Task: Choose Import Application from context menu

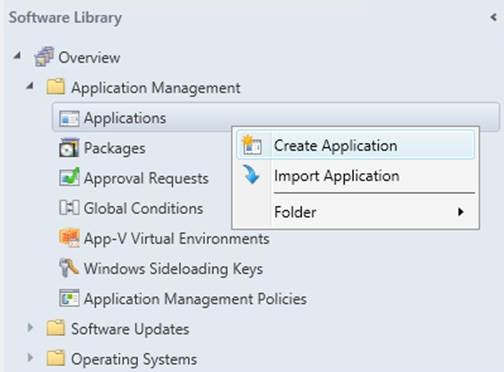Action: (x=355, y=176)
